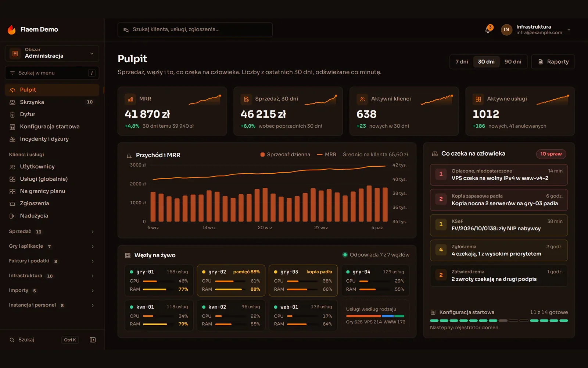This screenshot has width=588, height=368.
Task: Open the Raporty button
Action: (553, 62)
